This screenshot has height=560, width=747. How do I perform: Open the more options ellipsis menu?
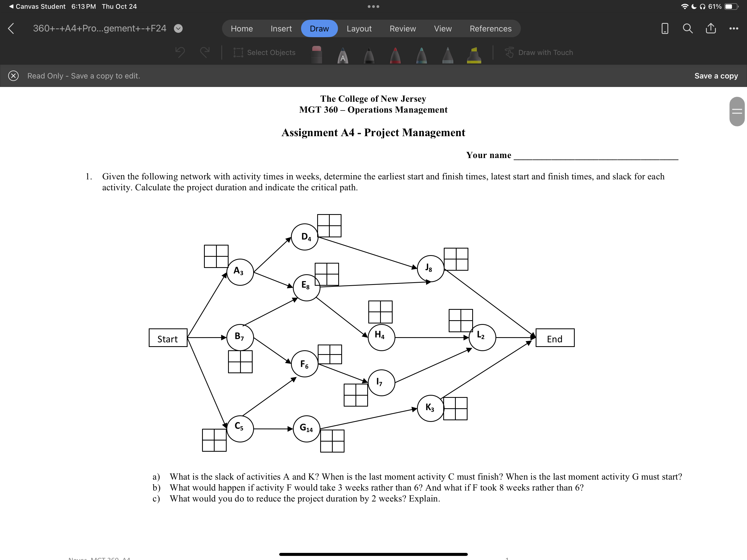(x=734, y=28)
